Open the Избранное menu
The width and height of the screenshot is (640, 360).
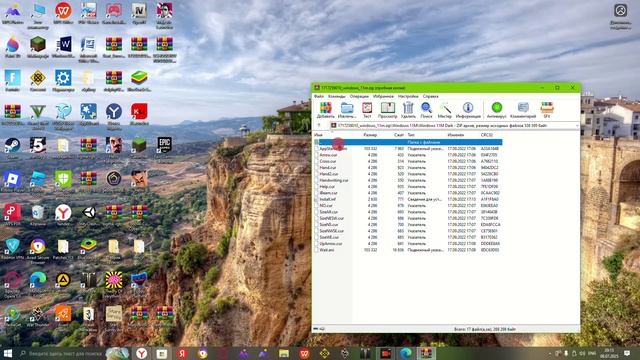coord(383,96)
